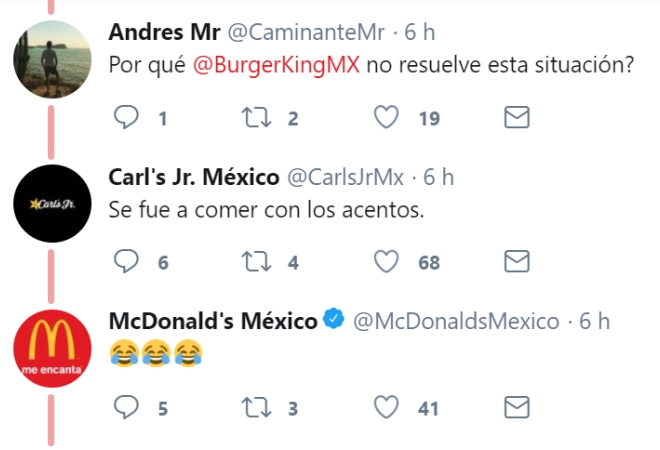Image resolution: width=660 pixels, height=450 pixels.
Task: Reply to McDonald's México tweet
Action: [x=126, y=406]
